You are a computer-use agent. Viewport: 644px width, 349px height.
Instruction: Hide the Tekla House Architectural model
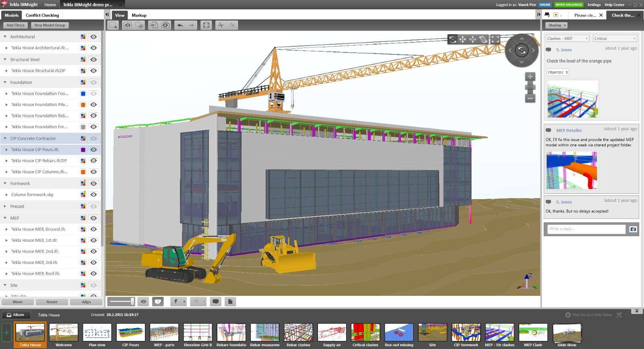click(x=93, y=48)
